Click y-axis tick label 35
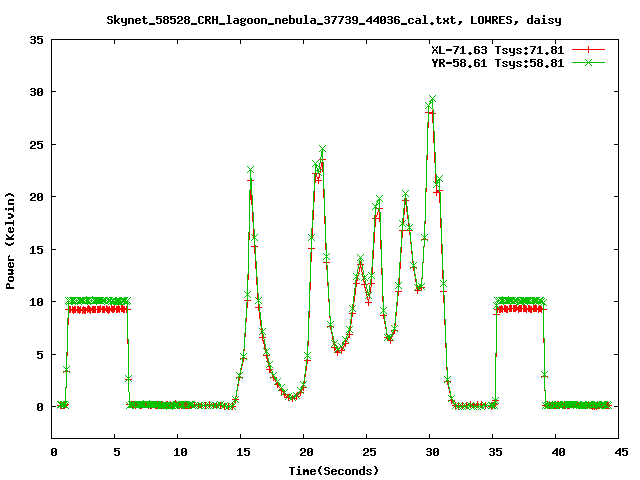Screen dimensions: 640x480 [36, 40]
